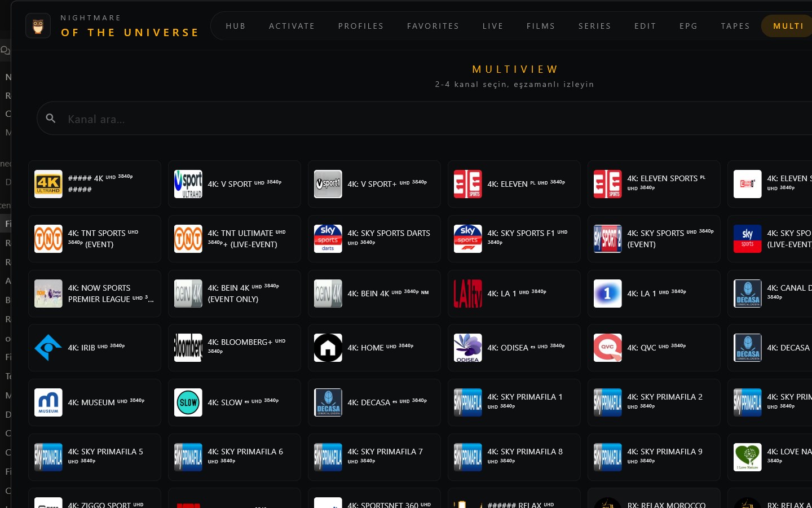
Task: Go to the EDIT tab
Action: [645, 26]
